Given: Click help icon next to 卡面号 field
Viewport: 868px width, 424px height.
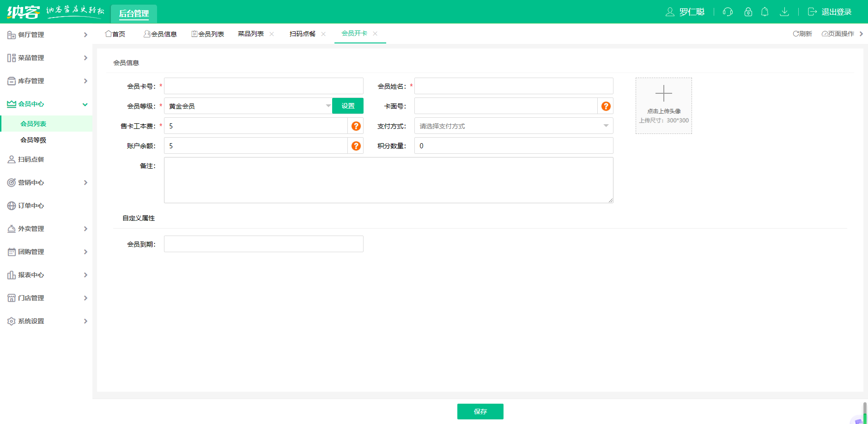Looking at the screenshot, I should click(606, 106).
